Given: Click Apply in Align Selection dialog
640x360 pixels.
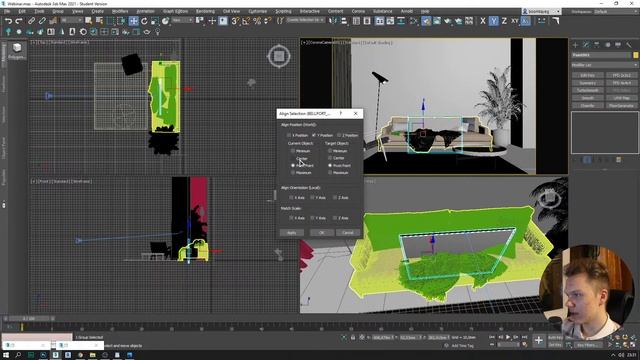Looking at the screenshot, I should pyautogui.click(x=292, y=233).
